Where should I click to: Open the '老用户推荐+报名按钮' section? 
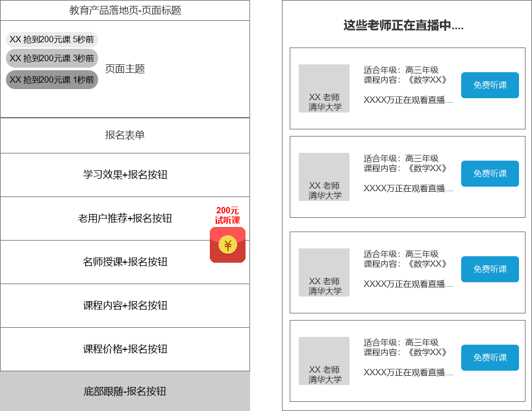[x=125, y=219]
